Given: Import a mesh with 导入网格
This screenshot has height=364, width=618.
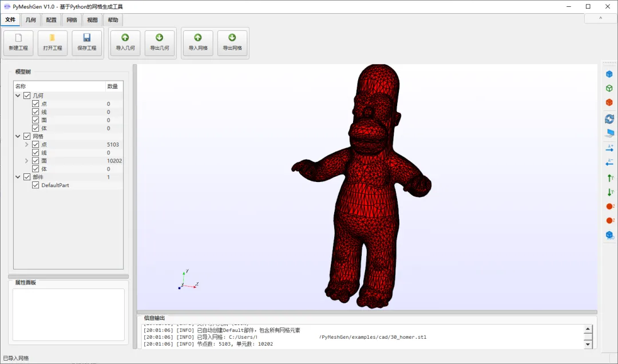Looking at the screenshot, I should click(x=198, y=42).
